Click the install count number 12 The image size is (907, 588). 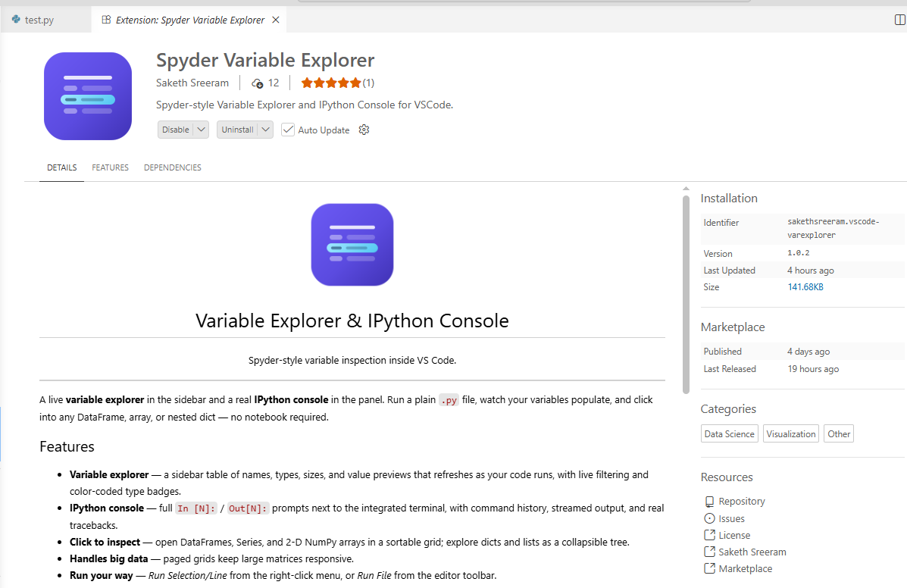(274, 83)
